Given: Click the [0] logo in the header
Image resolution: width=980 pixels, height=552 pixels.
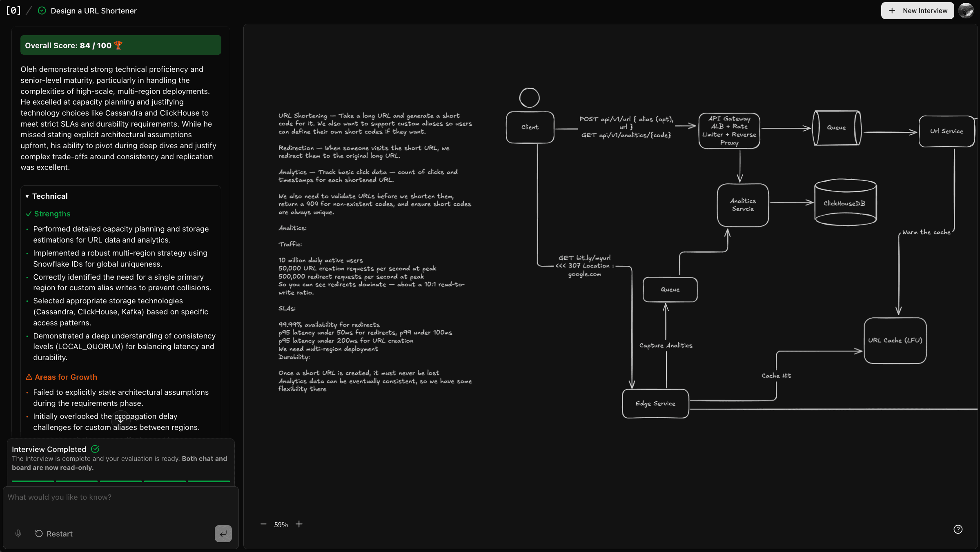Looking at the screenshot, I should pos(13,11).
